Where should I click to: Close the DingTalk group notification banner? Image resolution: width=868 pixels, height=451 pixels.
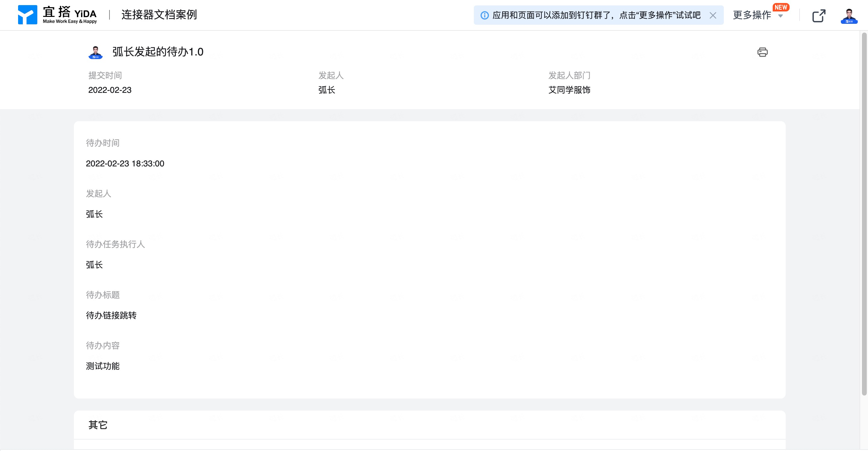713,15
